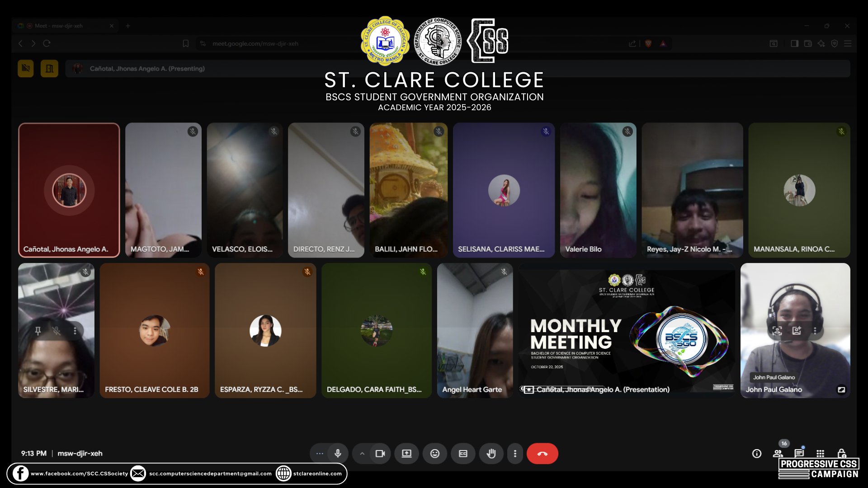Open the meeting details info icon
The width and height of the screenshot is (868, 488).
[757, 454]
